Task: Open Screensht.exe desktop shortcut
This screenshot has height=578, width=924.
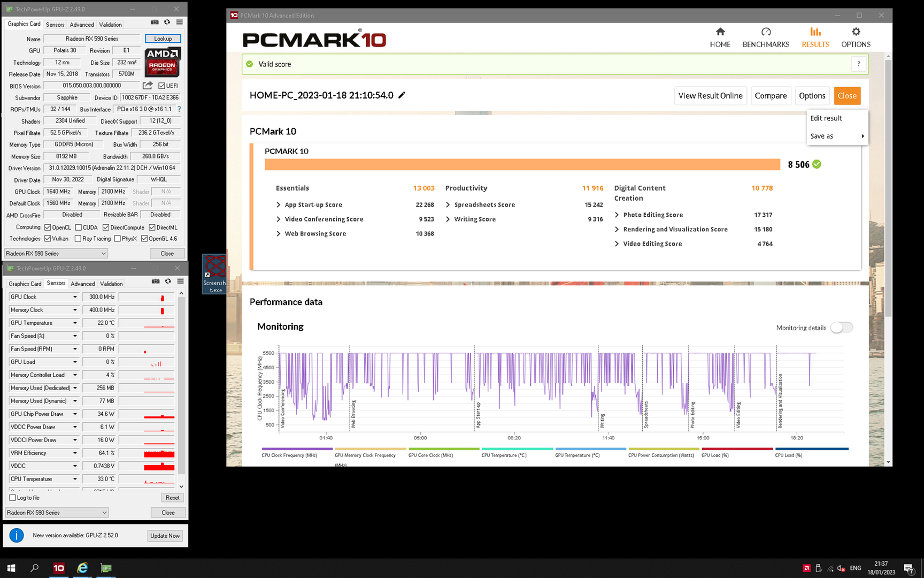Action: click(x=215, y=273)
